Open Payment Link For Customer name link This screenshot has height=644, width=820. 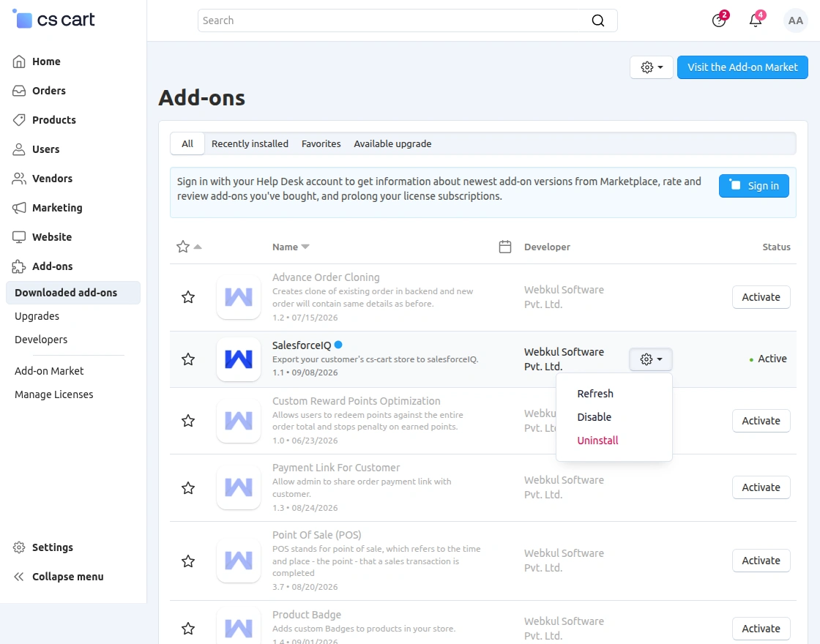pos(336,468)
